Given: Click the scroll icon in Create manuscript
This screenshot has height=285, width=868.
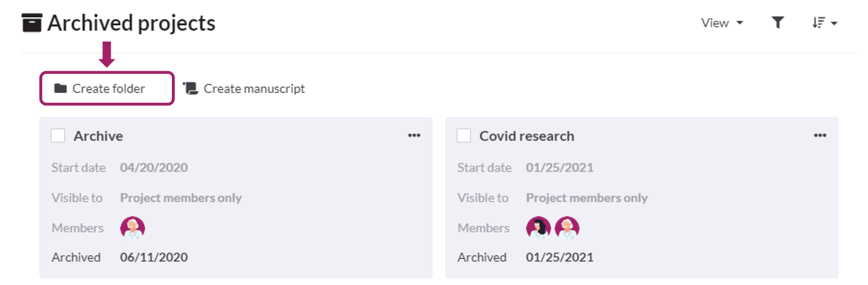Looking at the screenshot, I should [x=190, y=88].
